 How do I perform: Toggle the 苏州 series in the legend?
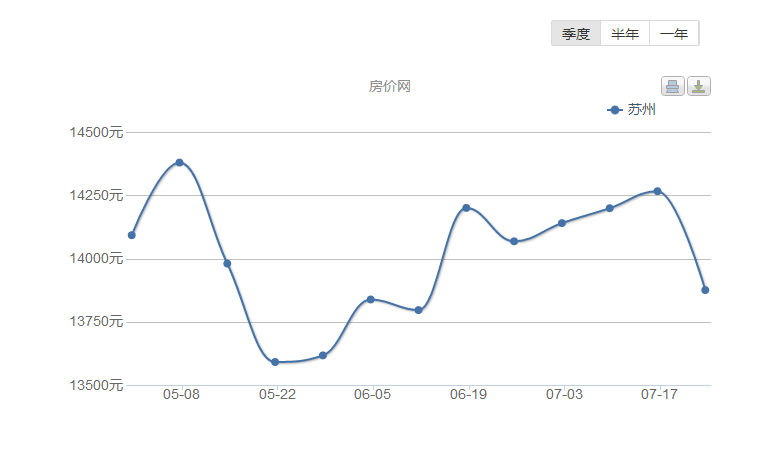click(631, 109)
